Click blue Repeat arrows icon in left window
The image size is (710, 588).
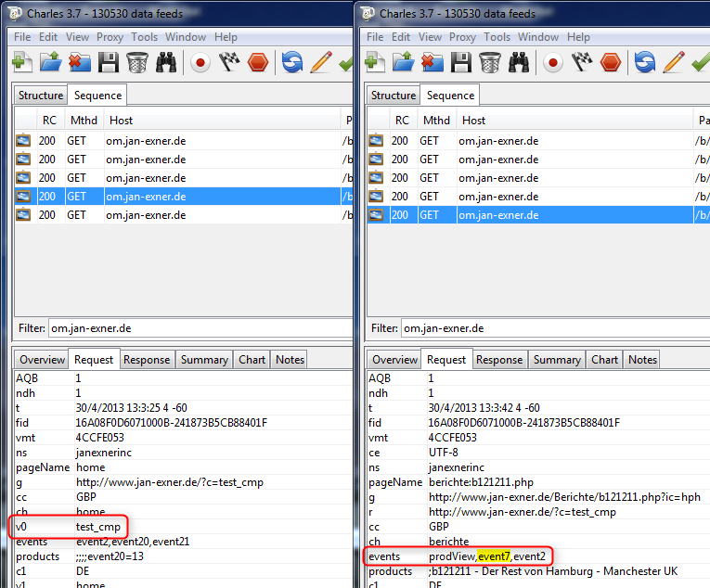292,62
